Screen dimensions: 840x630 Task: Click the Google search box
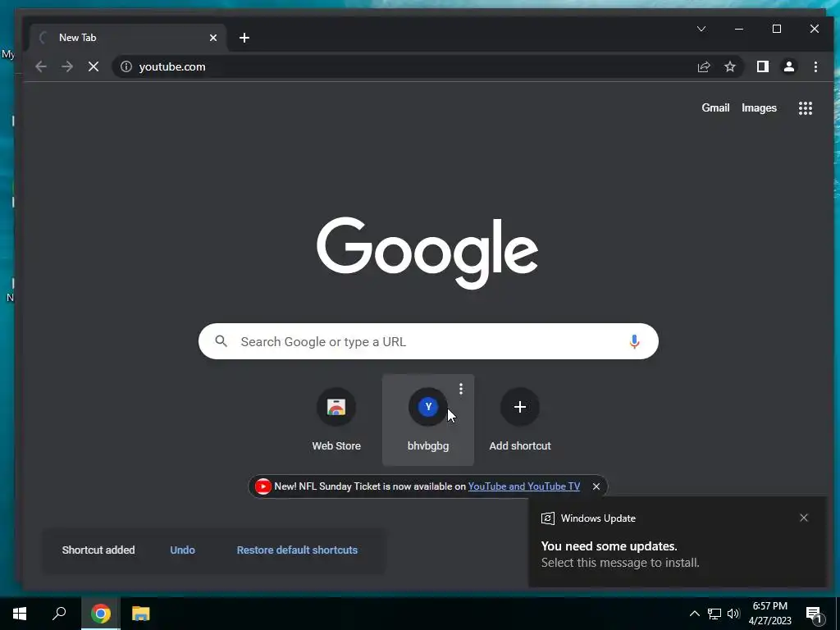[x=428, y=341]
